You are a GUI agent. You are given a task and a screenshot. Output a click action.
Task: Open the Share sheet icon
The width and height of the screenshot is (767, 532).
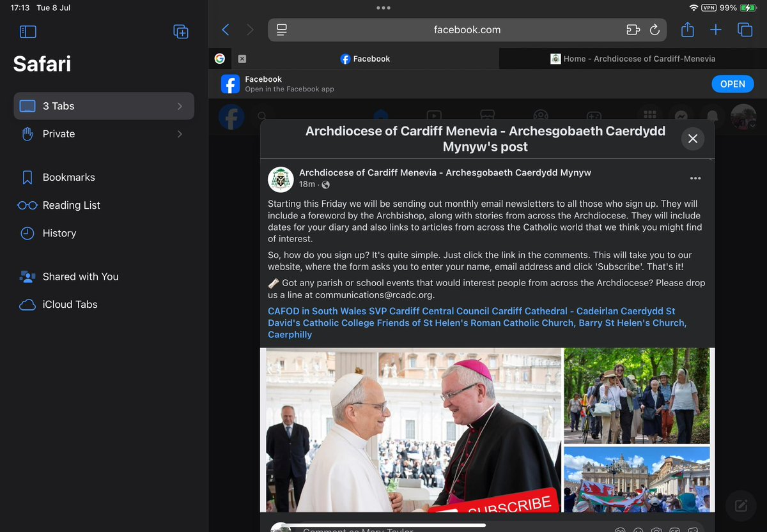(687, 29)
